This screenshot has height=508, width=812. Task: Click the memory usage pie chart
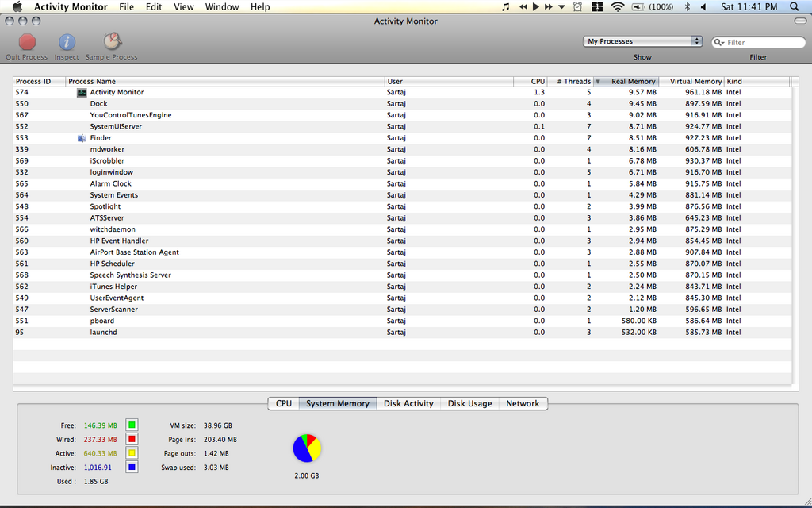(307, 448)
